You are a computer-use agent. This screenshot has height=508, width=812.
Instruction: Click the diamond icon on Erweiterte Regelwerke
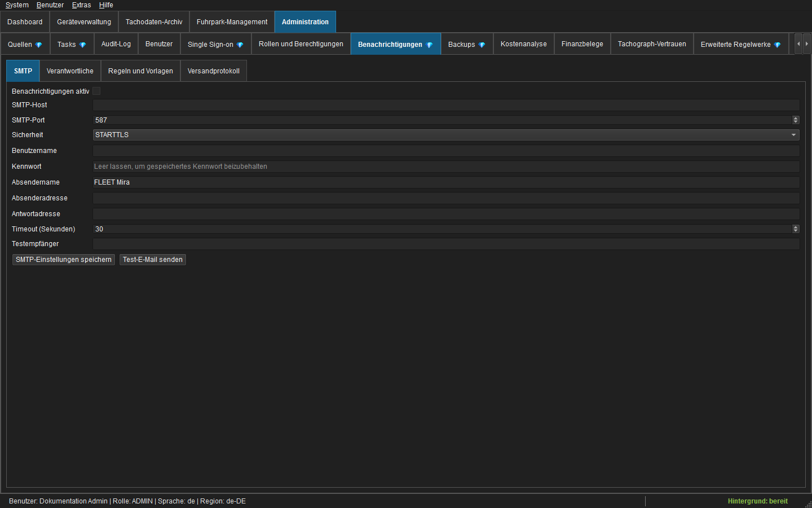pos(778,45)
